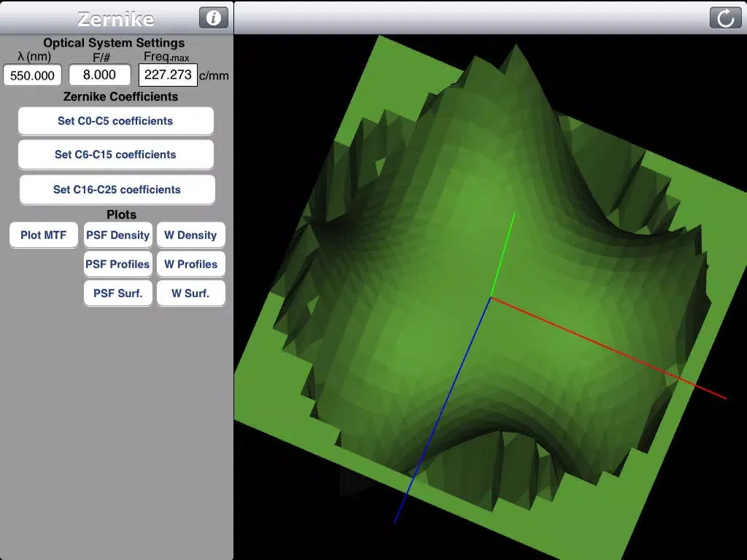Tap the refresh icon in top bar
This screenshot has height=560, width=747.
pyautogui.click(x=725, y=18)
